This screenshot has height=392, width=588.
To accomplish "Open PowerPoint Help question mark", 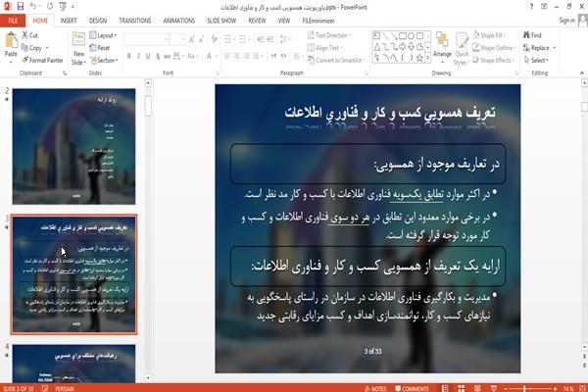I will [531, 7].
